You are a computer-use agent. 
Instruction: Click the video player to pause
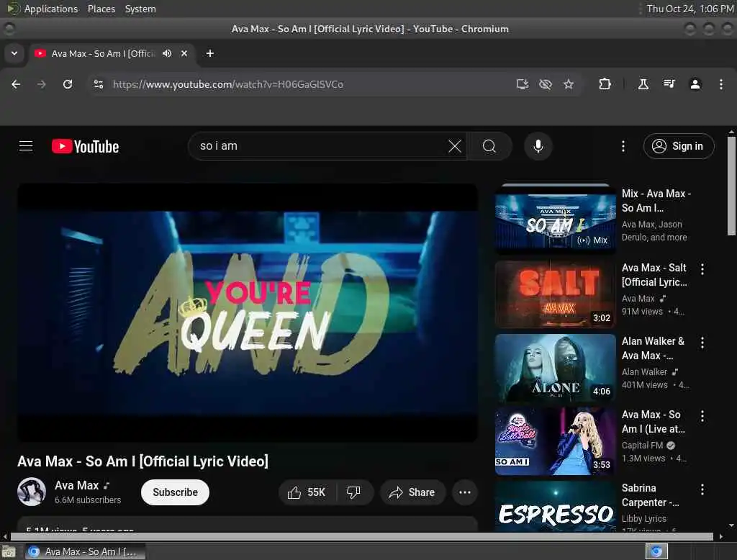248,312
